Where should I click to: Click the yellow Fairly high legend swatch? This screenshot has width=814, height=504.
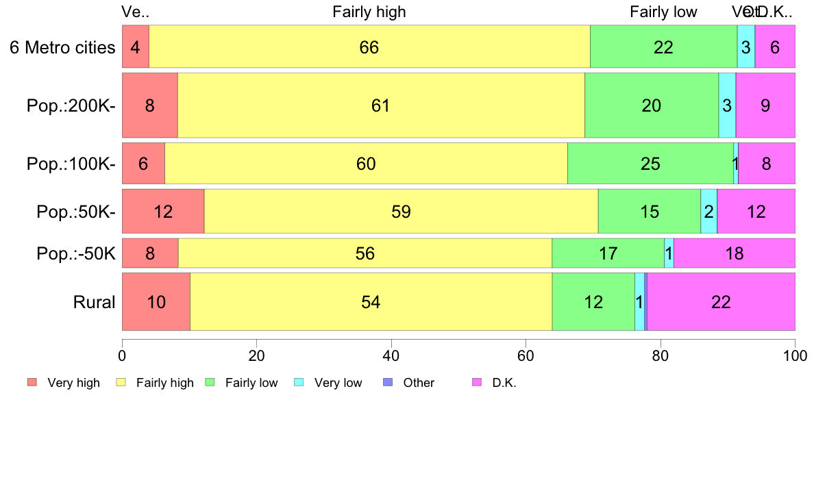121,383
